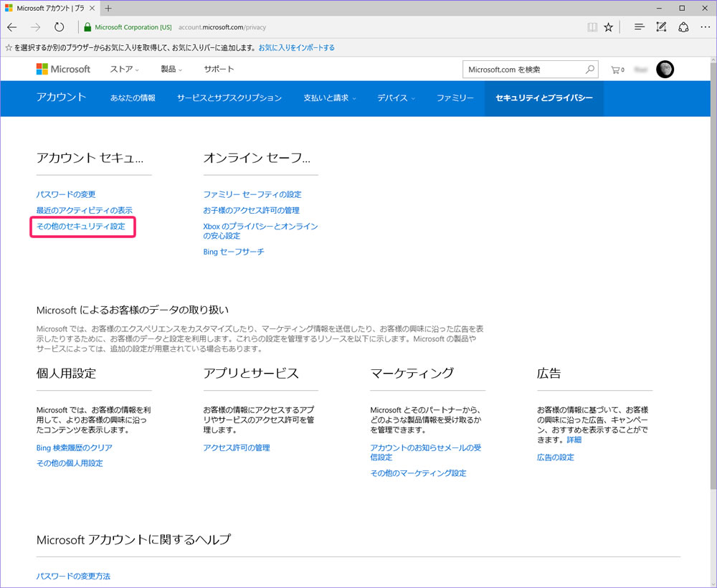717x588 pixels.
Task: Open その他のセキュリティ設定 link
Action: point(80,227)
